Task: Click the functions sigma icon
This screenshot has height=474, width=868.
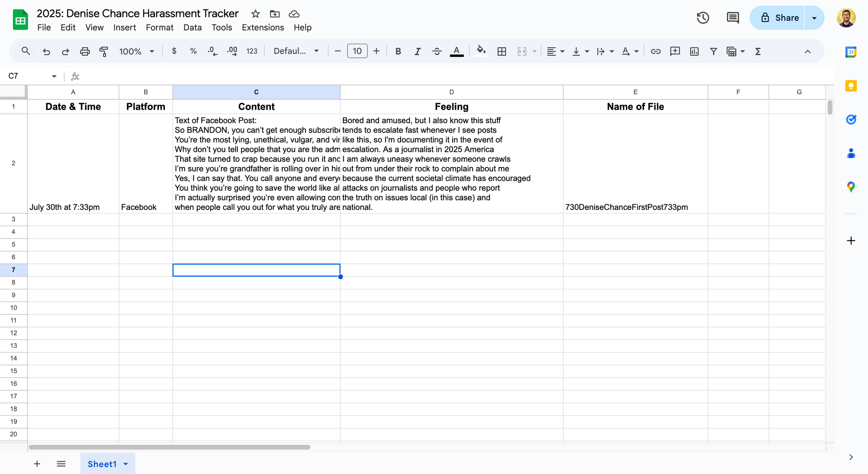Action: (758, 52)
